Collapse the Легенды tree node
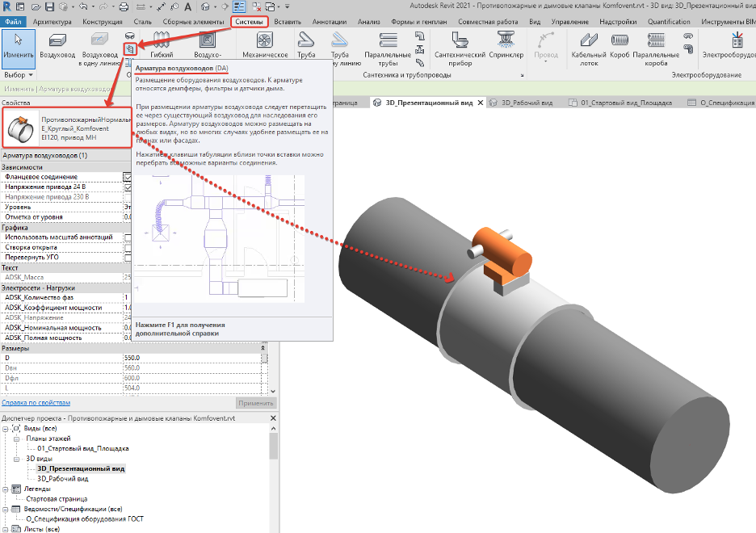Image resolution: width=756 pixels, height=533 pixels. [x=6, y=489]
